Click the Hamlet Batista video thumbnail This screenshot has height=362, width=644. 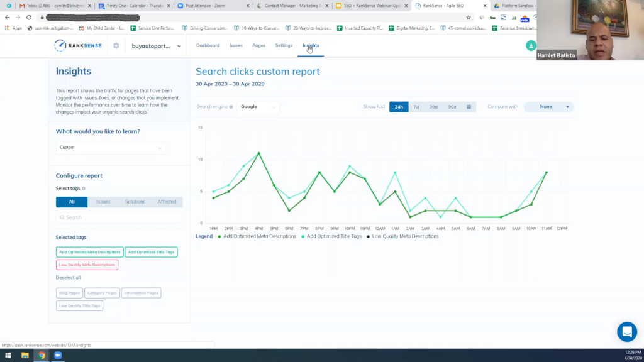coord(590,30)
